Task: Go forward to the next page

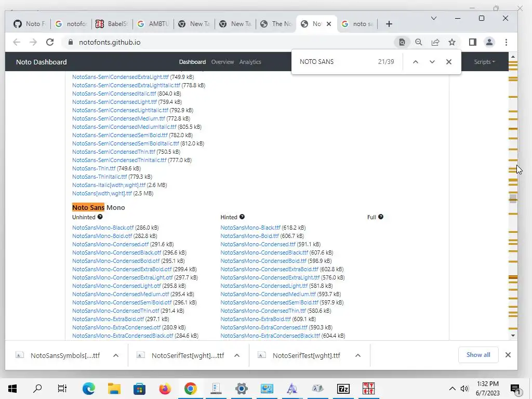Action: point(33,42)
